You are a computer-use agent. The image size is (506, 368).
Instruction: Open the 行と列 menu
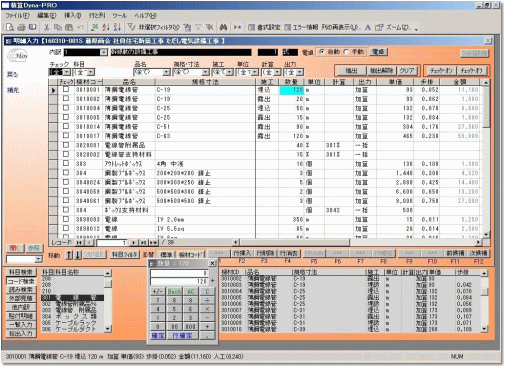pyautogui.click(x=97, y=15)
